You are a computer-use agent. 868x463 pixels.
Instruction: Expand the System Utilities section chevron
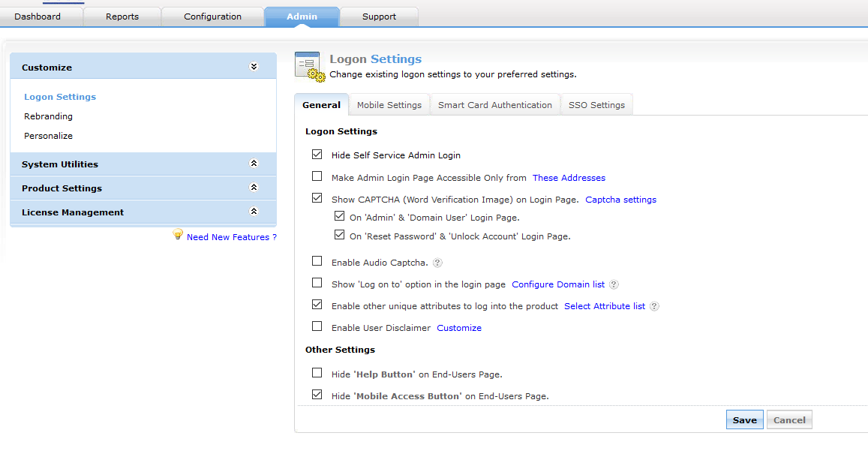(254, 164)
